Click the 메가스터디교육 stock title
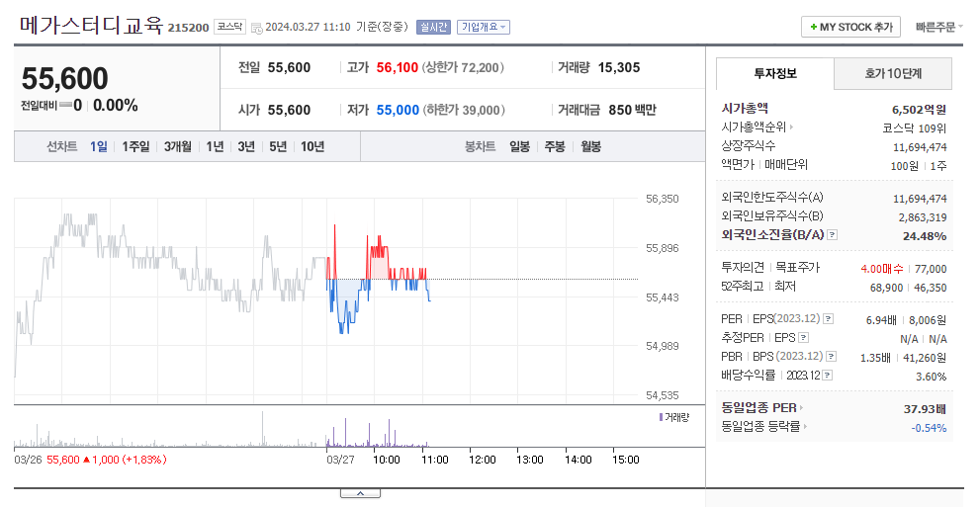Screen dimensions: 980x507 point(91,25)
